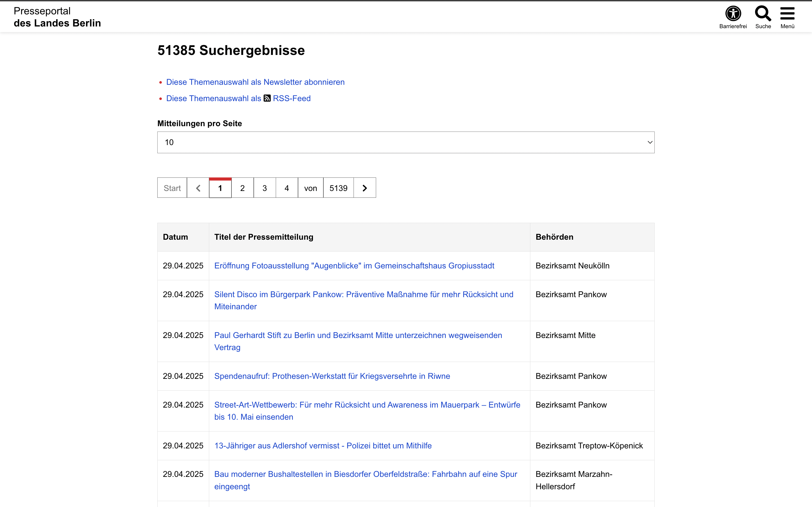
Task: Open the hamburger Menü navigation
Action: [787, 14]
